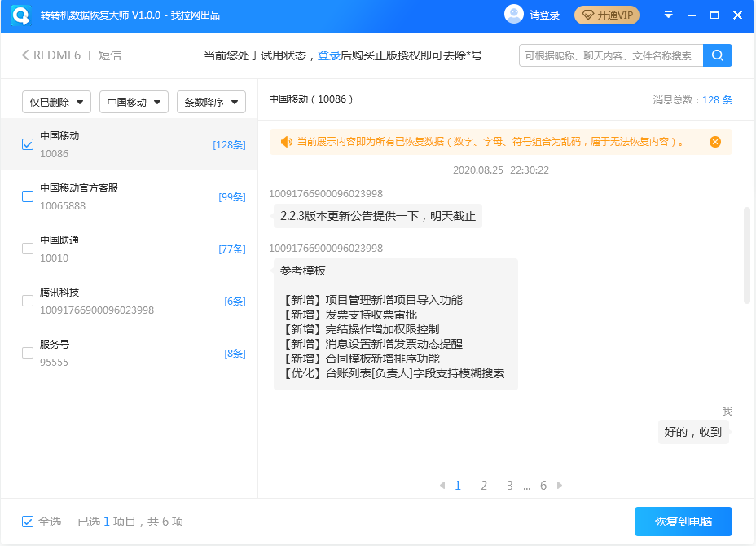Click the 开通VIP button
This screenshot has width=756, height=546.
pos(607,15)
